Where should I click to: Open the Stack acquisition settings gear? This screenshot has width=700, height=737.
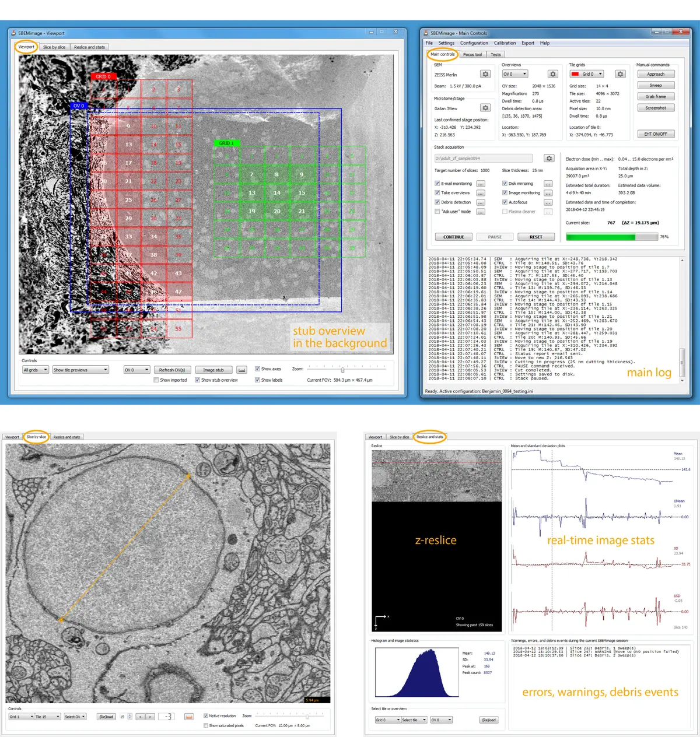coord(548,158)
